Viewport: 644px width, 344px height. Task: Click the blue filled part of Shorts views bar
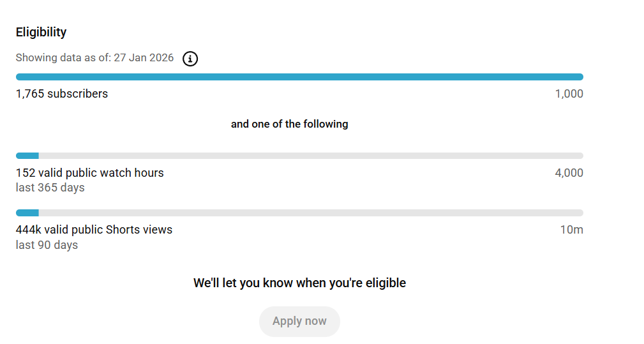(x=27, y=213)
